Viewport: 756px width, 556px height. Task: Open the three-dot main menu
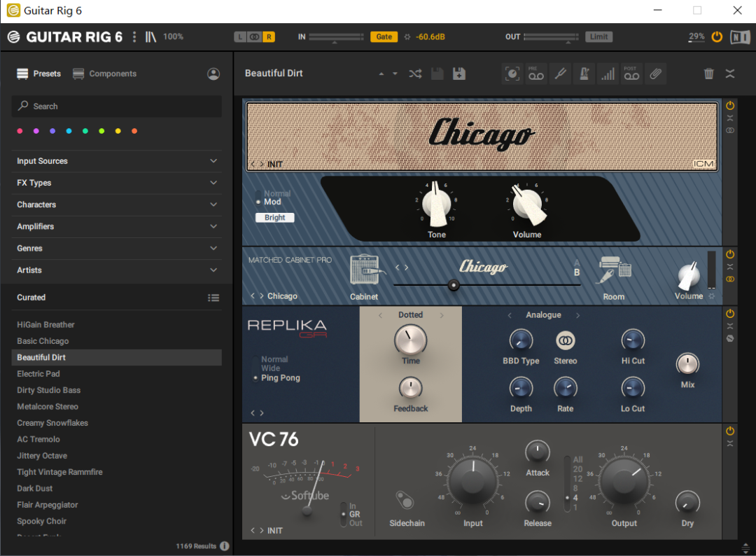pos(134,36)
